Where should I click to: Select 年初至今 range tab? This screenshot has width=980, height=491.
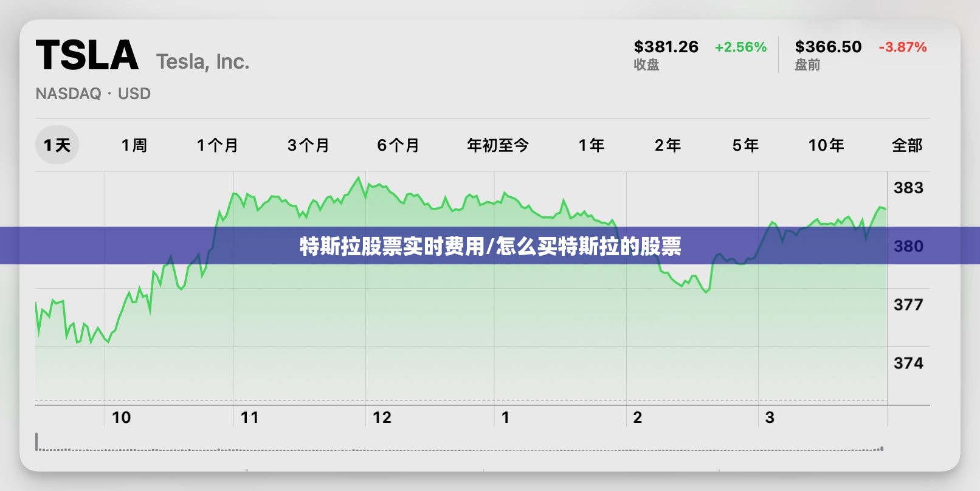tap(498, 145)
